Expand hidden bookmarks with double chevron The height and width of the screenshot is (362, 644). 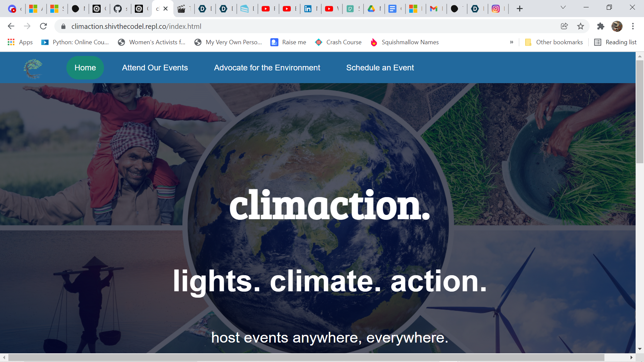coord(512,42)
